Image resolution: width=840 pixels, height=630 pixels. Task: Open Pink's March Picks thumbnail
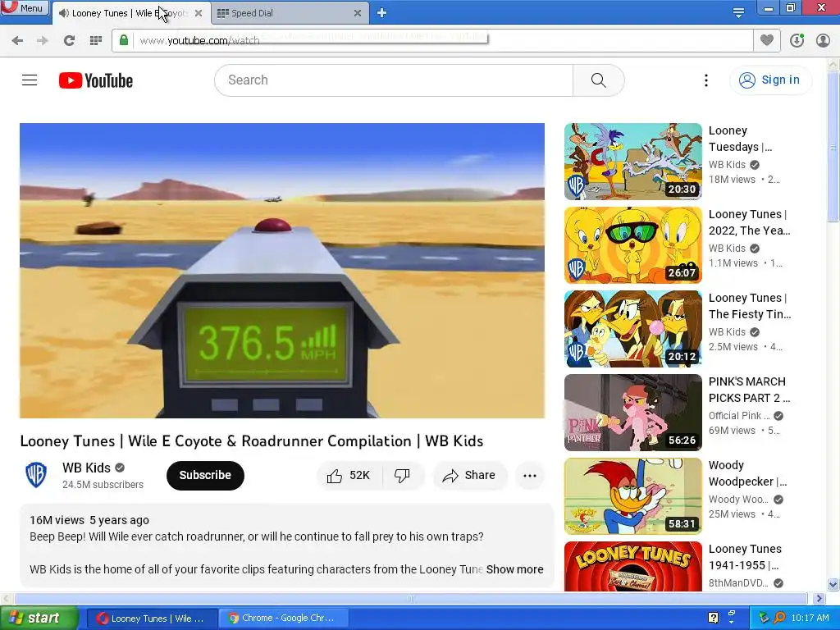632,413
